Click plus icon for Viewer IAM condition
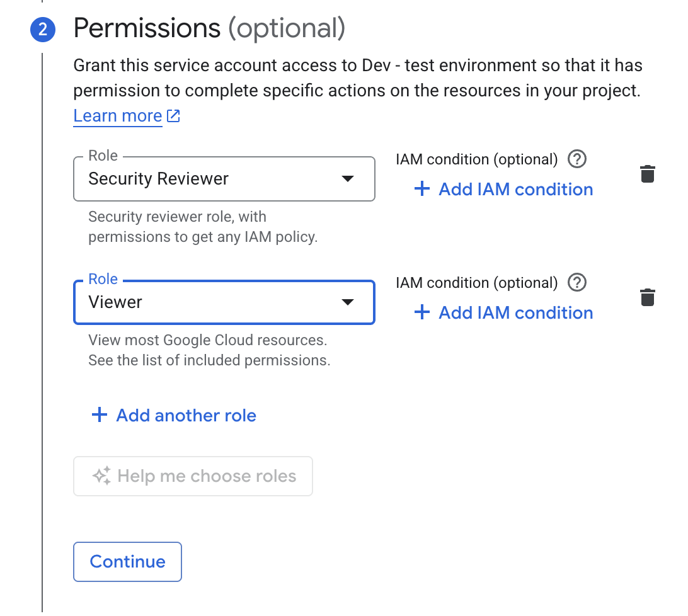688x616 pixels. coord(421,312)
